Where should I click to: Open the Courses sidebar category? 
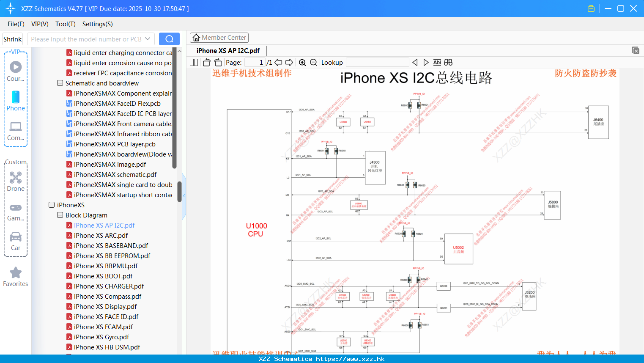(x=16, y=71)
